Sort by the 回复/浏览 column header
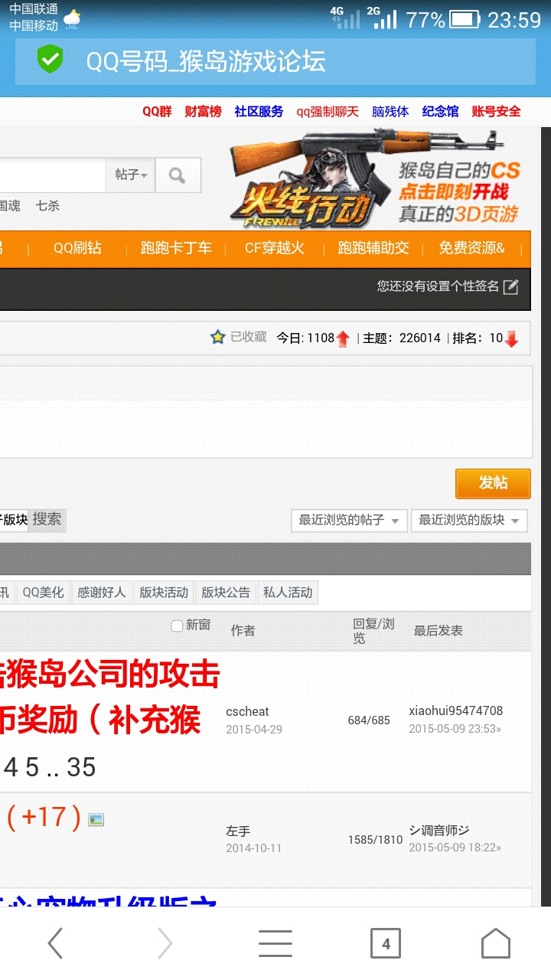The image size is (551, 980). pos(373,631)
